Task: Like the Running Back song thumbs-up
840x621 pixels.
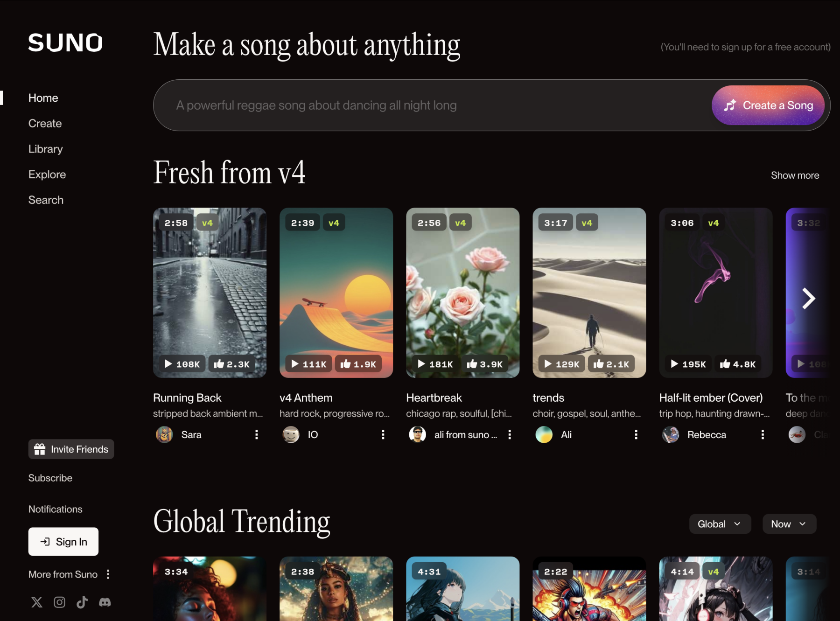Action: coord(231,364)
